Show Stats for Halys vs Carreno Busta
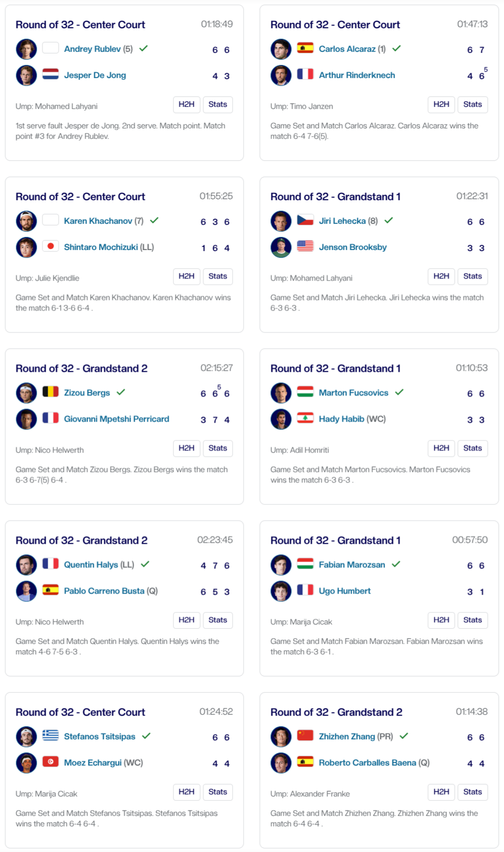This screenshot has height=852, width=504. (x=217, y=620)
